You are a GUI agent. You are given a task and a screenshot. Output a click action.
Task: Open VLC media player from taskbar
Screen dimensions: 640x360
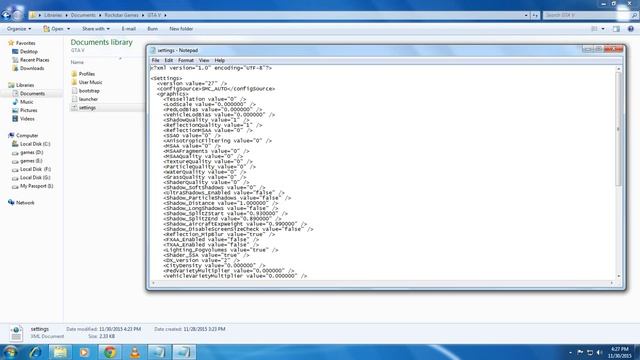[135, 352]
